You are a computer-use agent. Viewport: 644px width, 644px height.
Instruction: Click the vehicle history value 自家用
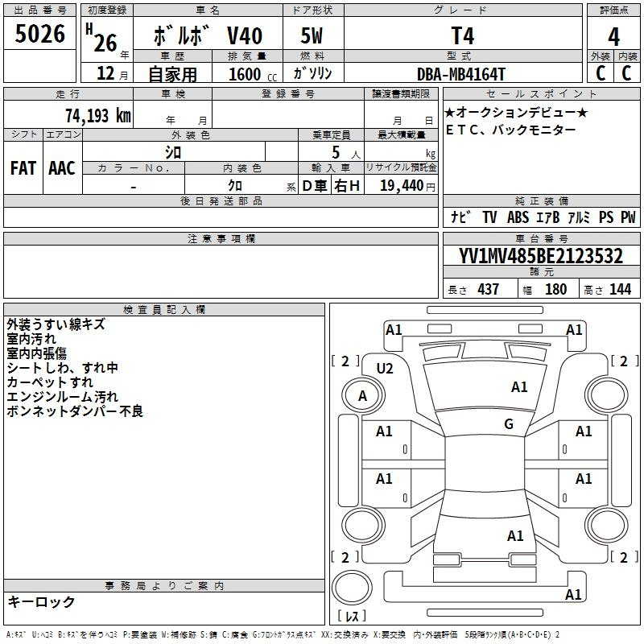172,74
